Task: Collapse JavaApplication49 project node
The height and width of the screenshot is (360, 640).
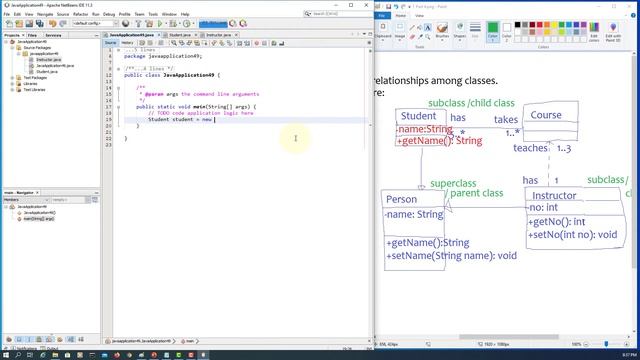Action: click(x=6, y=42)
